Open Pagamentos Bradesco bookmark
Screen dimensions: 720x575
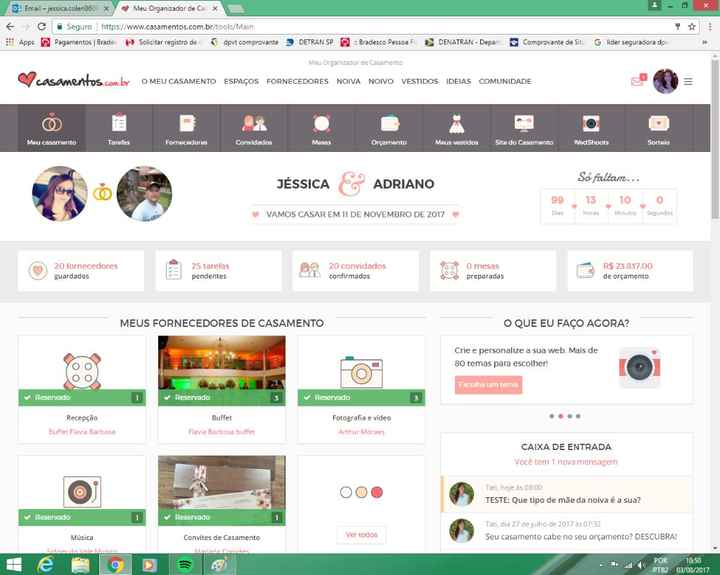pos(79,42)
